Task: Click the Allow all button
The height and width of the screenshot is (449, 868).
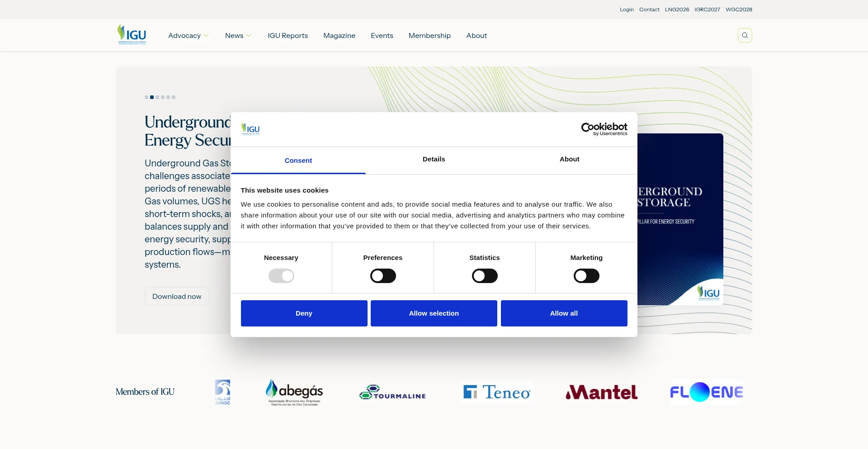Action: coord(564,313)
